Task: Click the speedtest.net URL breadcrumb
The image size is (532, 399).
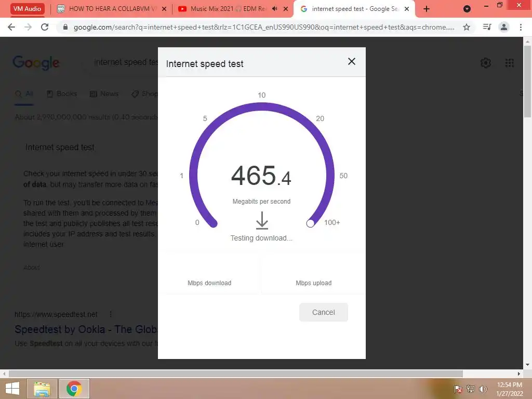Action: pyautogui.click(x=56, y=314)
